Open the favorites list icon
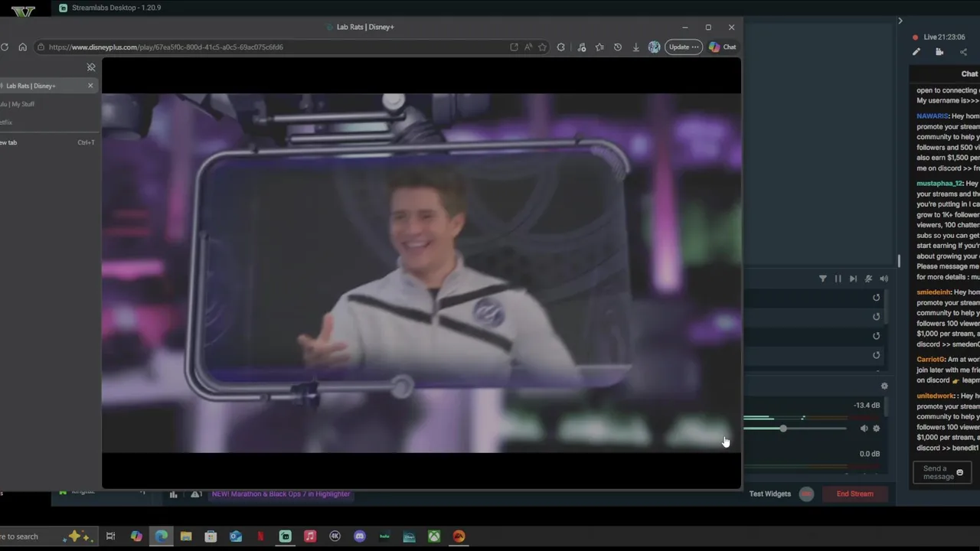 coord(599,47)
